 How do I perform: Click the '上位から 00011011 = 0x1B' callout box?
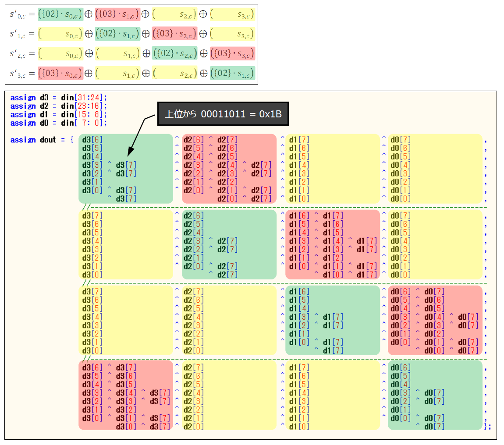click(x=223, y=114)
